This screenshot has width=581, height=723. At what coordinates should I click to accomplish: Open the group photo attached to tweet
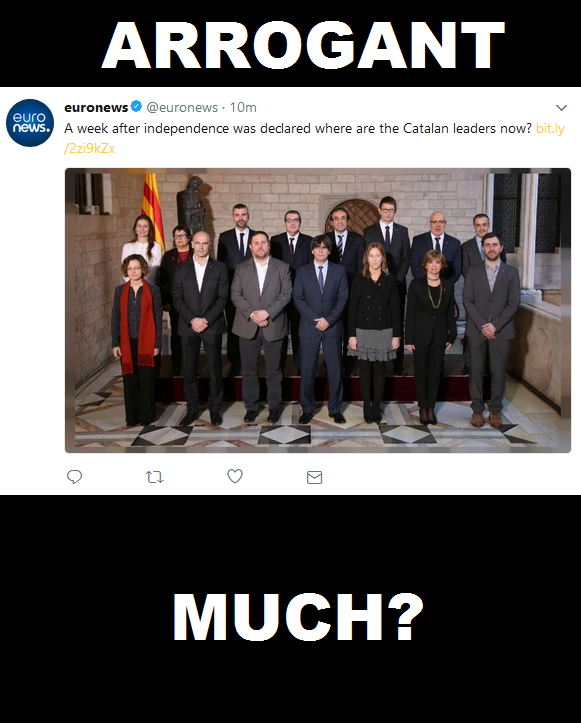click(318, 310)
